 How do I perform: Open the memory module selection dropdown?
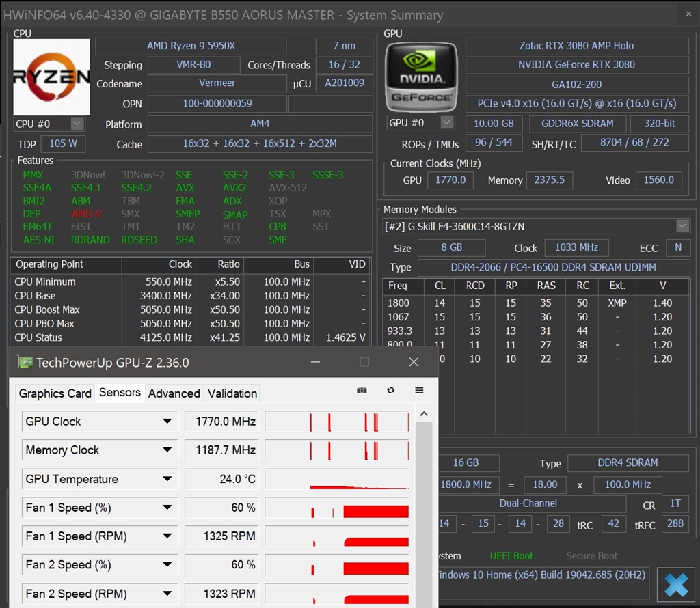click(682, 226)
